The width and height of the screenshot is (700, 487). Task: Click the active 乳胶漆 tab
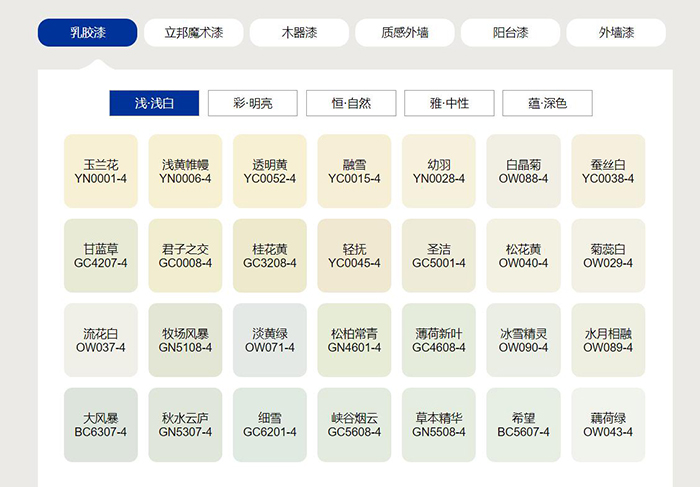click(87, 33)
